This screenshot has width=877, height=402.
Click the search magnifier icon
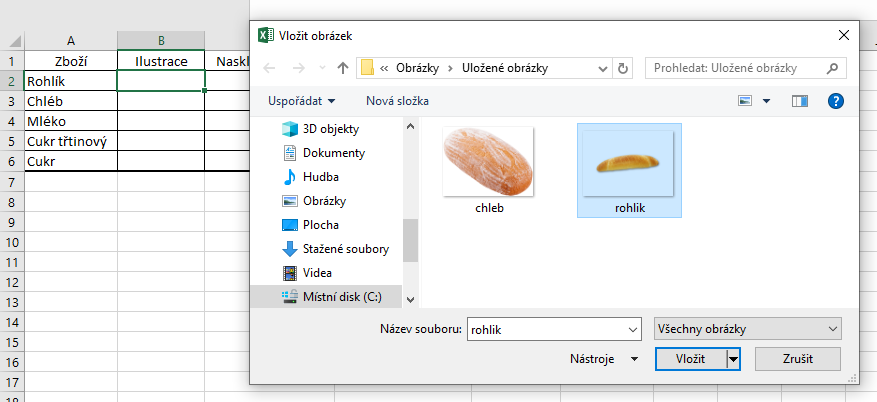pos(832,68)
